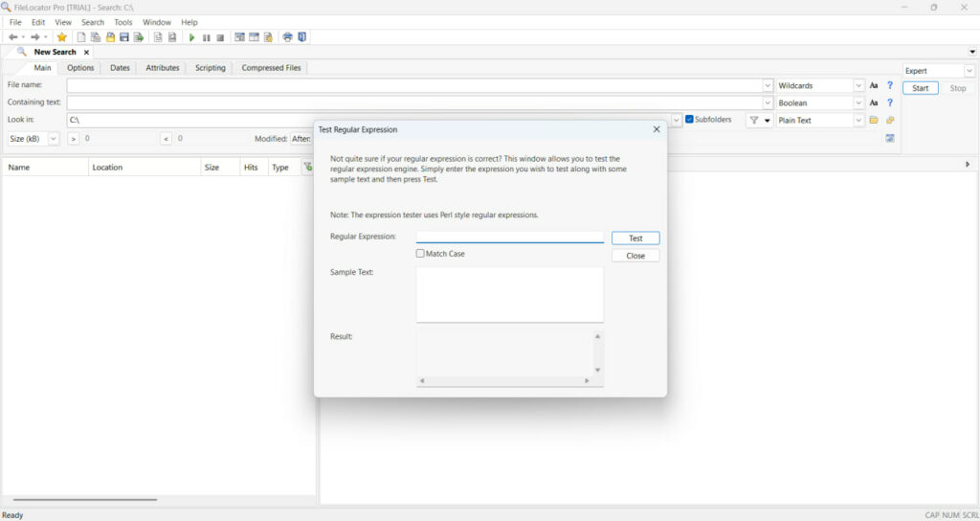Image resolution: width=980 pixels, height=521 pixels.
Task: Click the blue help book icon
Action: click(302, 37)
